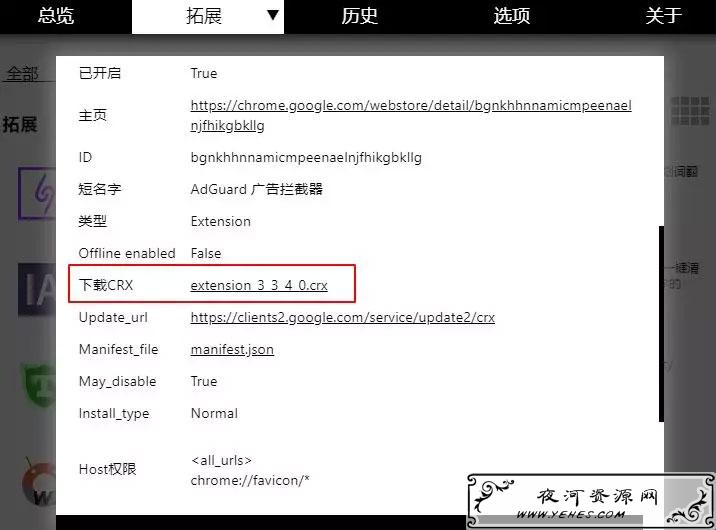Click the Offline enabled False value
716x530 pixels.
tap(206, 253)
